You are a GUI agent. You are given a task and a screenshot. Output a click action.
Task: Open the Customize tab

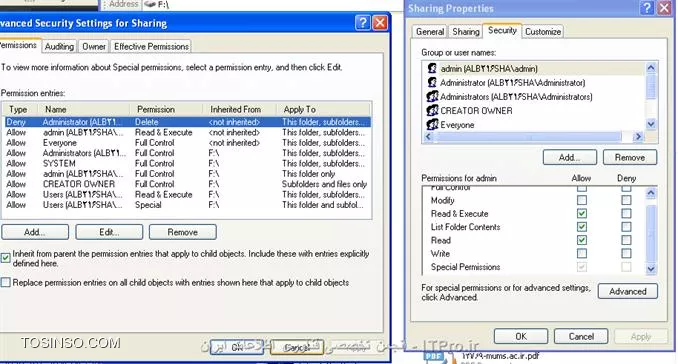point(543,32)
